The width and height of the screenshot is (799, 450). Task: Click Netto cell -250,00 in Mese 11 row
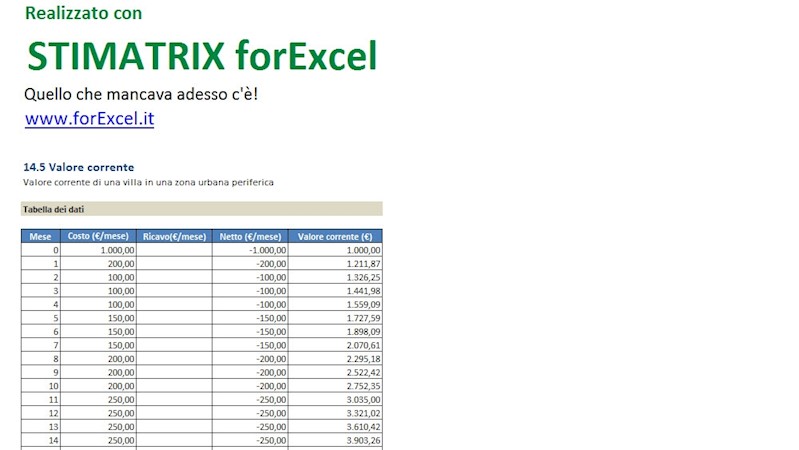pos(250,400)
